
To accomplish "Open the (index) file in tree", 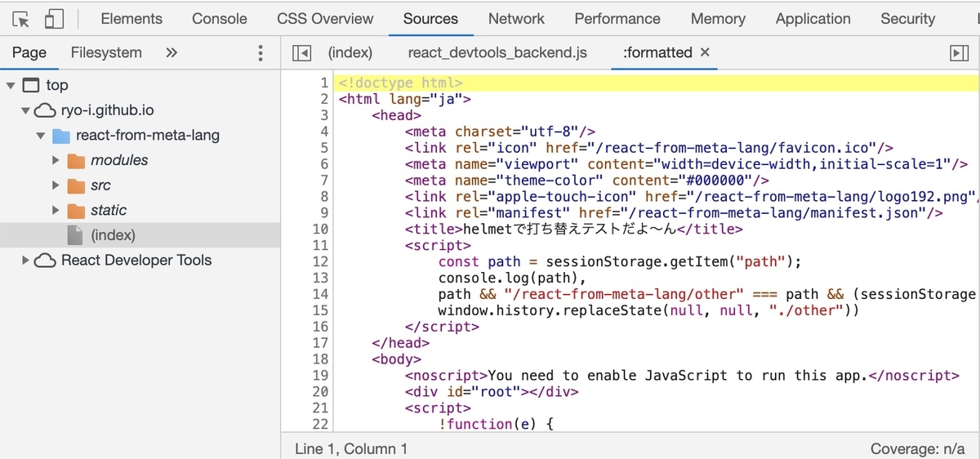I will pyautogui.click(x=113, y=235).
